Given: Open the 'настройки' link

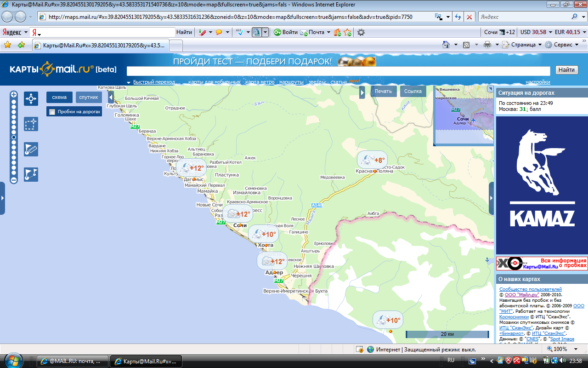Looking at the screenshot, I should [x=538, y=82].
